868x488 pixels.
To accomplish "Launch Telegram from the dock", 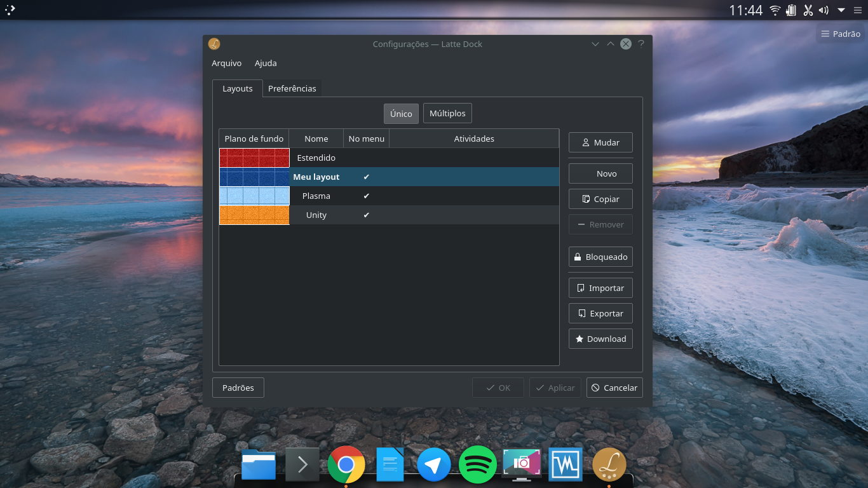I will click(433, 464).
